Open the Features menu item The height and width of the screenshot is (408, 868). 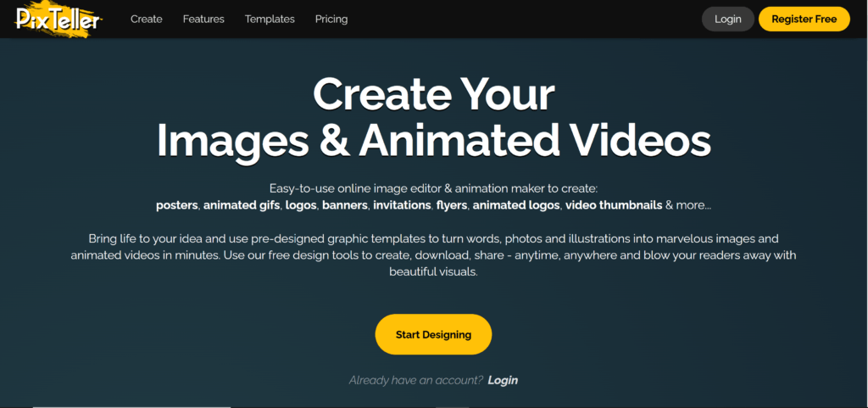pyautogui.click(x=203, y=19)
